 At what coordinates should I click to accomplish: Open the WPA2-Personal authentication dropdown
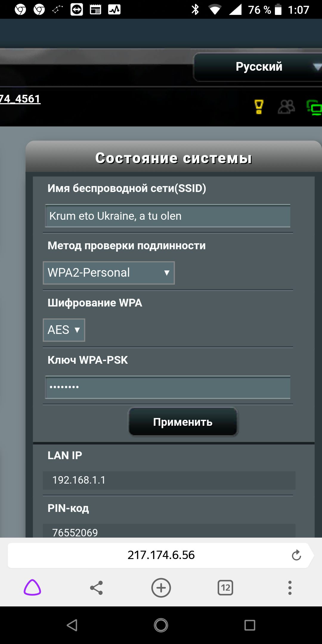pos(109,273)
